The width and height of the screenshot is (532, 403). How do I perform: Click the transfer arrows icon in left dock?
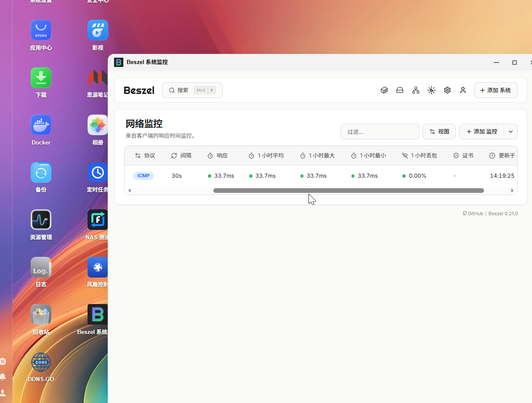point(3,361)
